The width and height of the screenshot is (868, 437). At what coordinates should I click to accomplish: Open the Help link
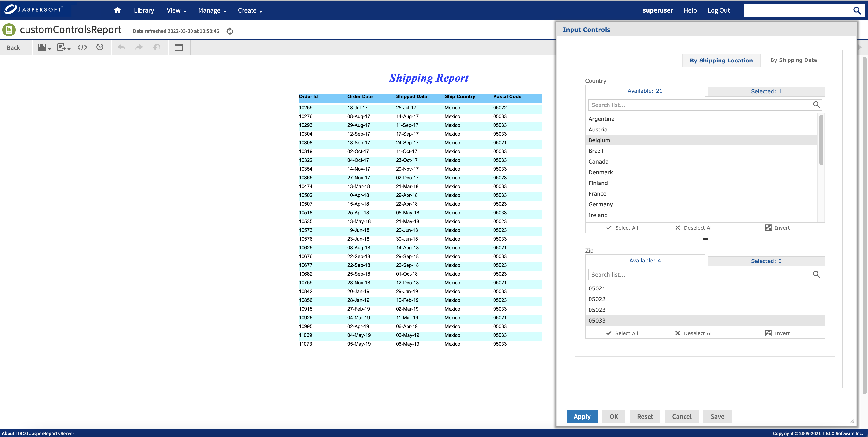[690, 10]
